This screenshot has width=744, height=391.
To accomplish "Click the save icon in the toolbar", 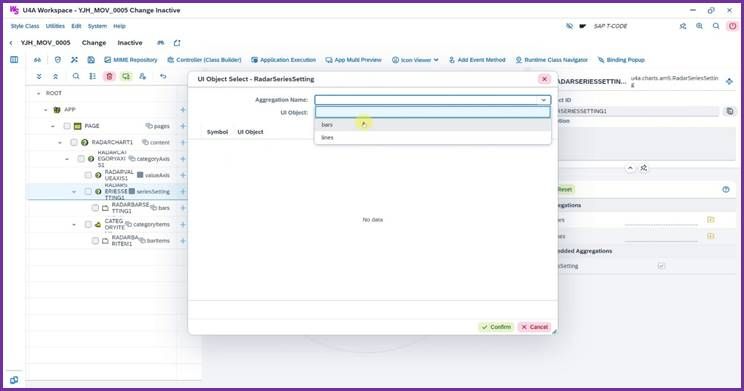I will coord(91,60).
